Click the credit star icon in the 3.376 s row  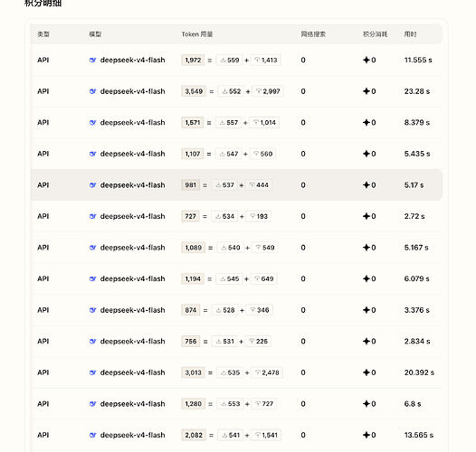click(x=367, y=310)
